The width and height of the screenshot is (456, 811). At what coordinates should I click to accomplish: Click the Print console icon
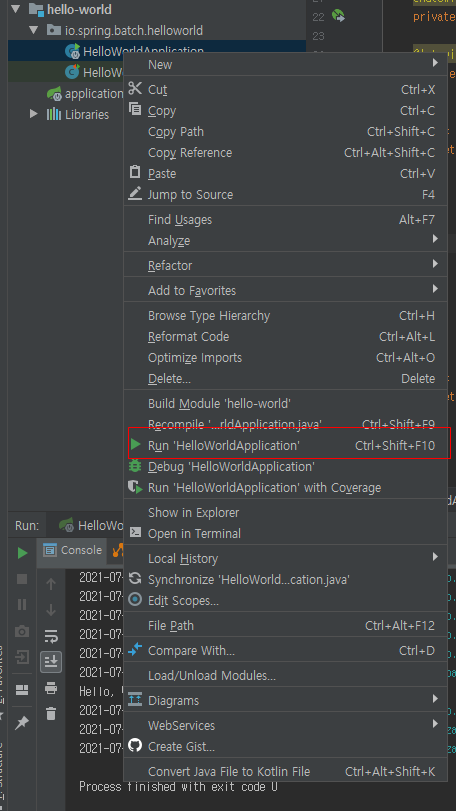[x=51, y=688]
